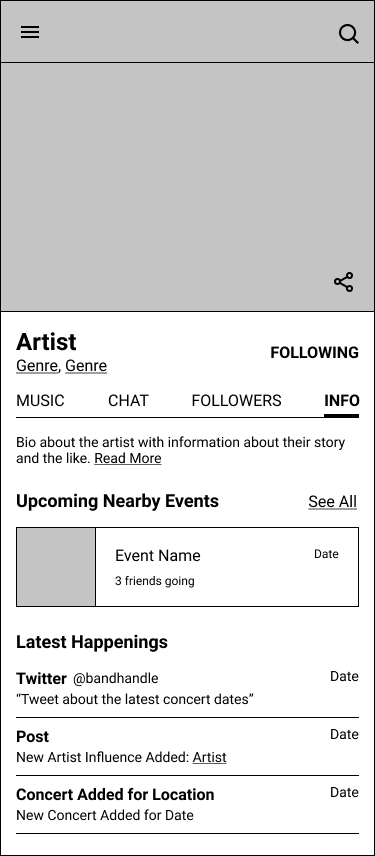
Task: Open the CHAT tab
Action: 128,401
